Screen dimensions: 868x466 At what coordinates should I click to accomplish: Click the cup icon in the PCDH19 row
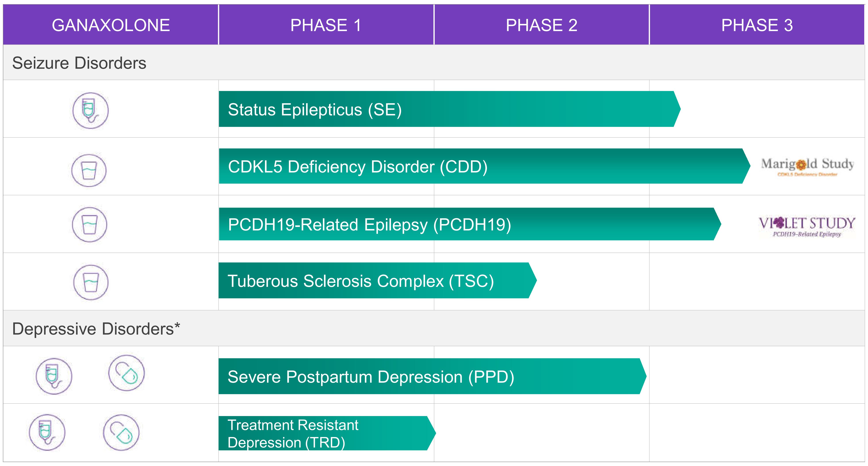[x=90, y=224]
